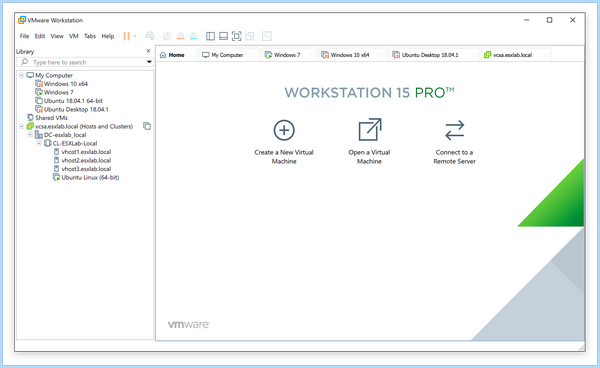Close the Ubuntu Desktop 18.04.1 tab

473,55
